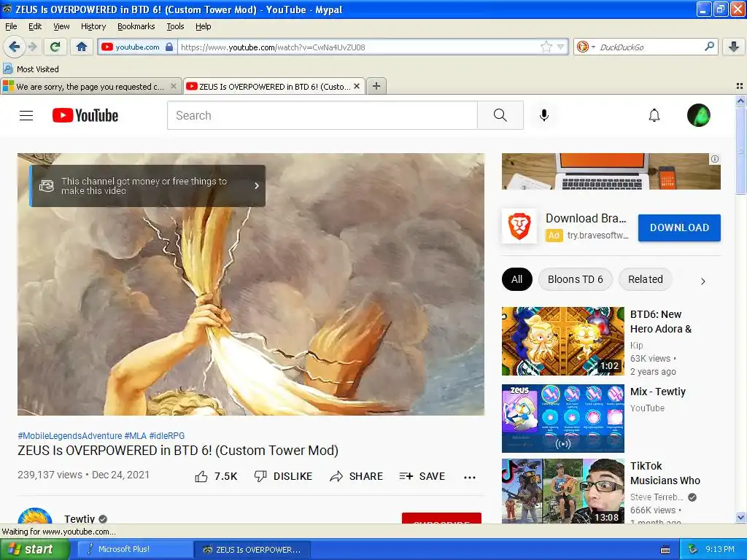747x560 pixels.
Task: Open the Most Visited bookmarks folder
Action: click(x=31, y=69)
